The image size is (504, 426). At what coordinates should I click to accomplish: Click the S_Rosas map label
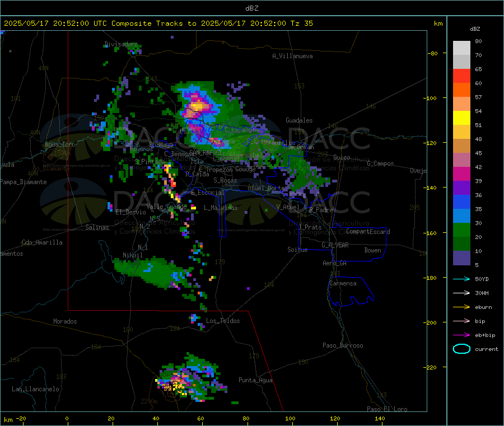click(225, 181)
